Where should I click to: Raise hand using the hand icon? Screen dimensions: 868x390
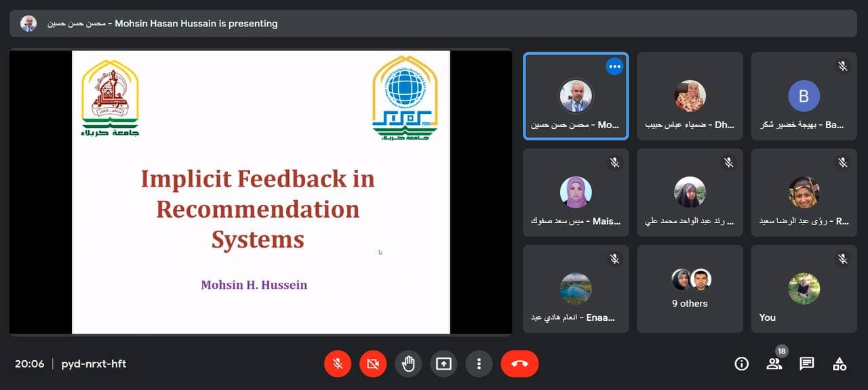pos(408,364)
